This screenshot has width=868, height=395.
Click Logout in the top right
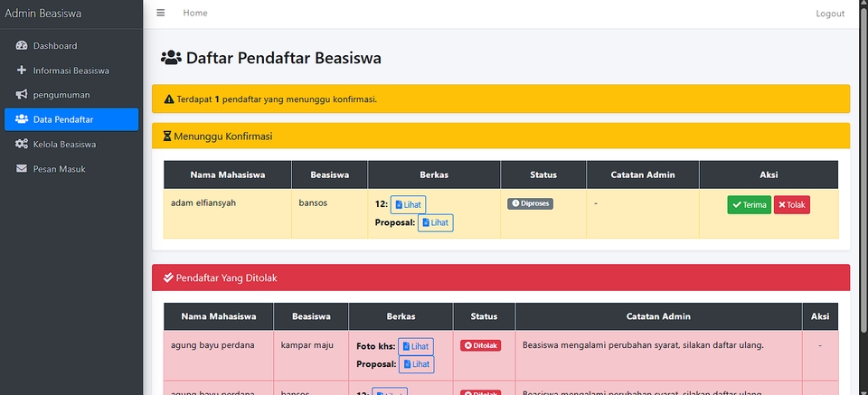pyautogui.click(x=829, y=14)
